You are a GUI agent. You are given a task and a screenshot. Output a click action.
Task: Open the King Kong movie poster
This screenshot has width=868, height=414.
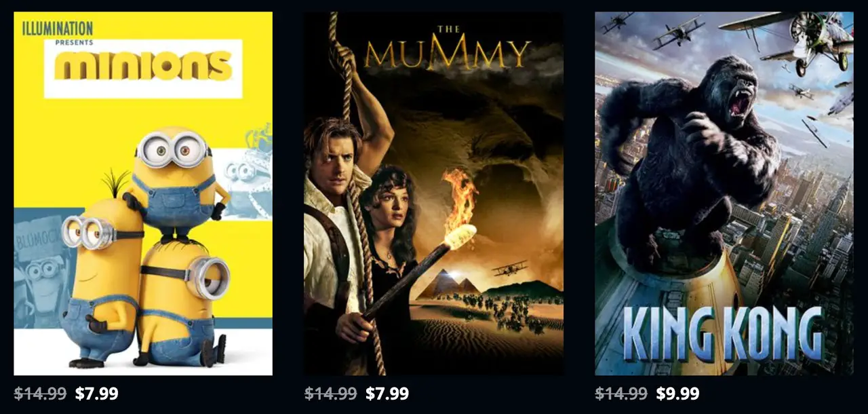pos(724,193)
